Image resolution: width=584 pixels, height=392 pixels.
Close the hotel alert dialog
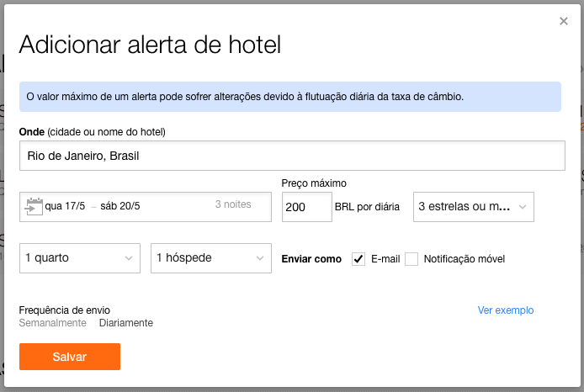(x=564, y=21)
